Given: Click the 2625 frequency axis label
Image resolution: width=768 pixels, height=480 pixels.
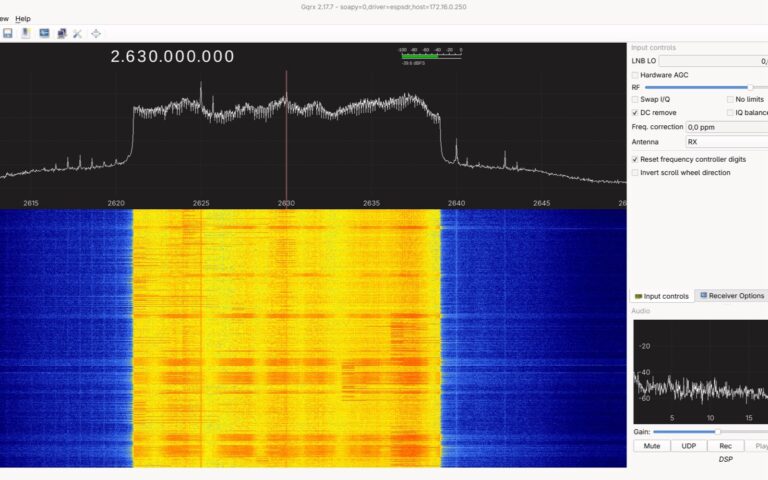Looking at the screenshot, I should (201, 203).
